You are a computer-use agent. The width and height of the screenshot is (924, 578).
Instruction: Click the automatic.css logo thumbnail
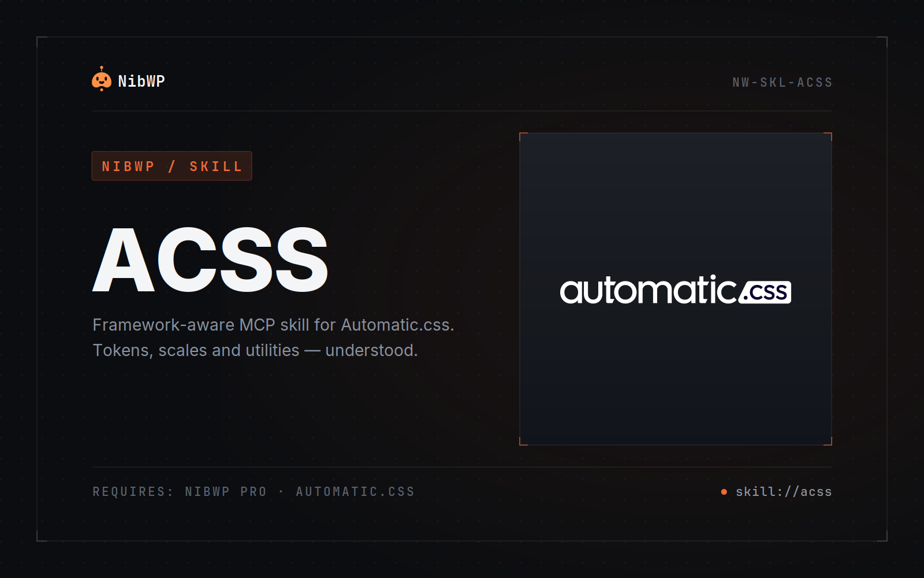pos(676,289)
